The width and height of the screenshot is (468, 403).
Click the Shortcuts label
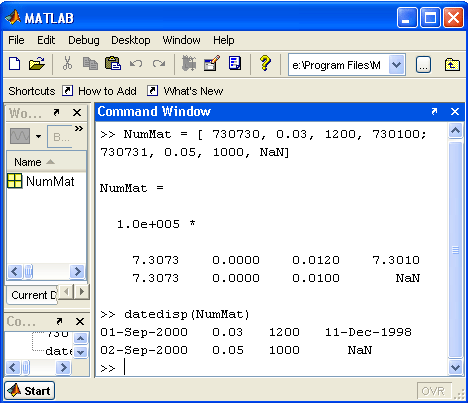click(x=32, y=91)
